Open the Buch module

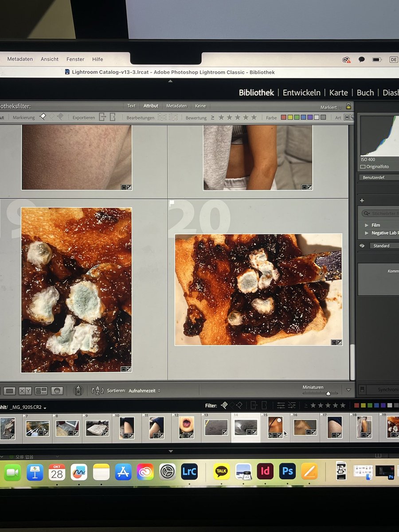[365, 93]
